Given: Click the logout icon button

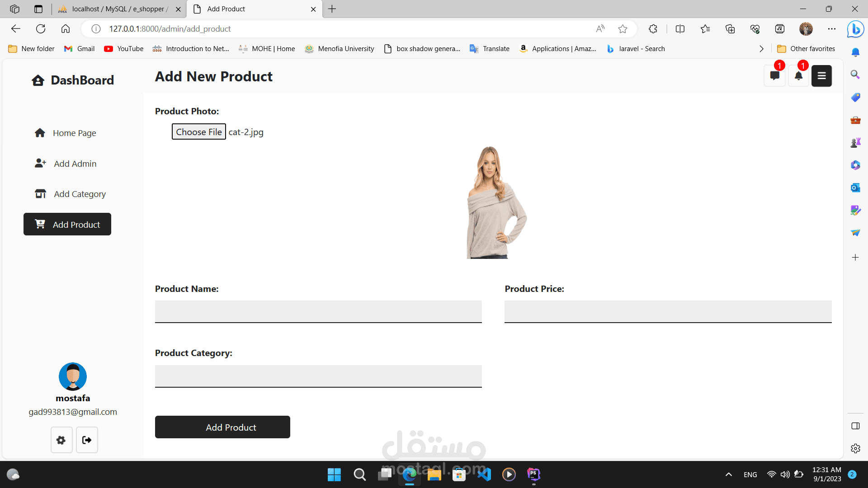Looking at the screenshot, I should tap(87, 440).
